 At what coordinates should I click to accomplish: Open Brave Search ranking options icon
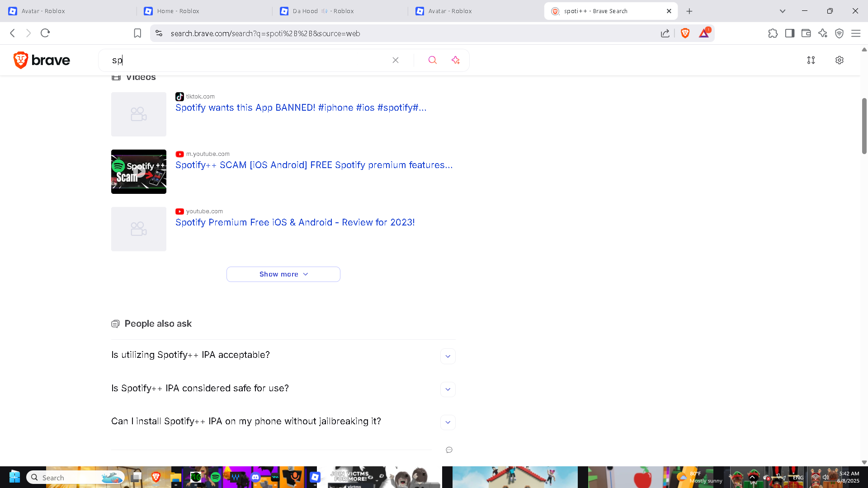[x=811, y=60]
